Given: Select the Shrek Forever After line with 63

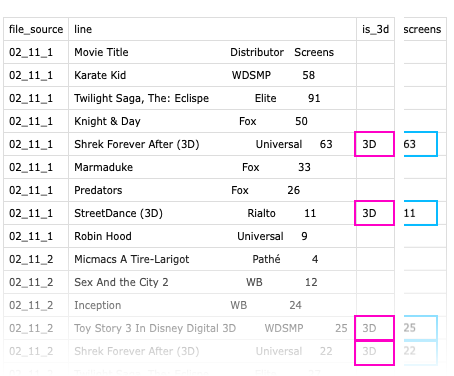Looking at the screenshot, I should coord(212,144).
